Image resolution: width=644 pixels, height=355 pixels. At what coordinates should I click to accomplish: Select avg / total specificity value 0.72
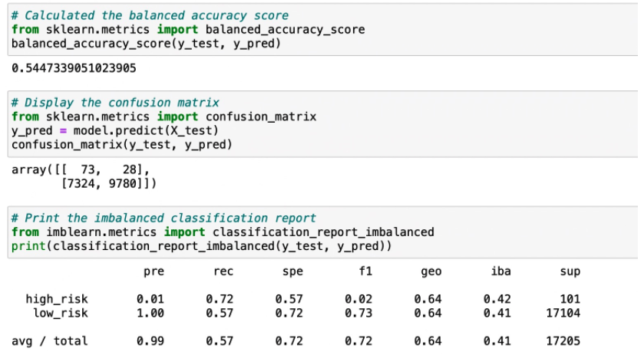click(x=289, y=341)
